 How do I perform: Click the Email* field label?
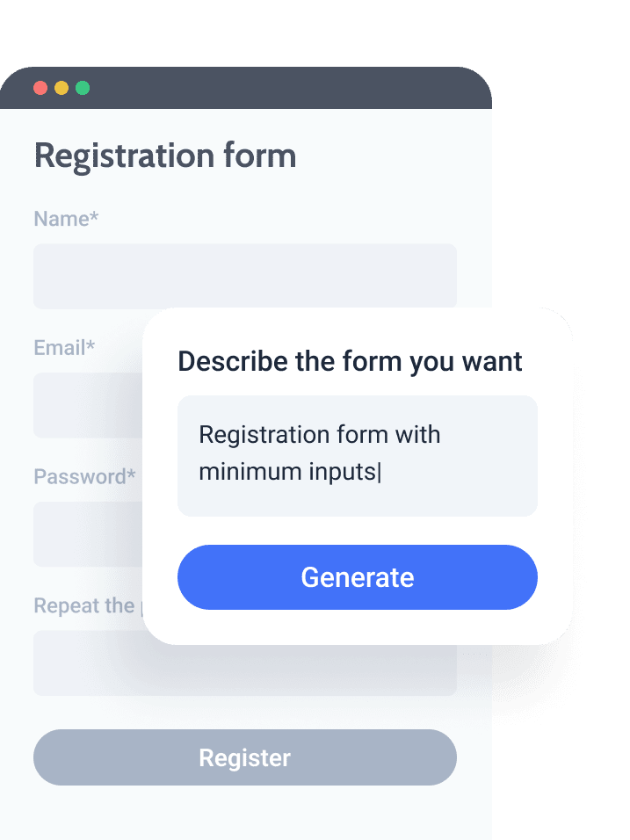[63, 348]
